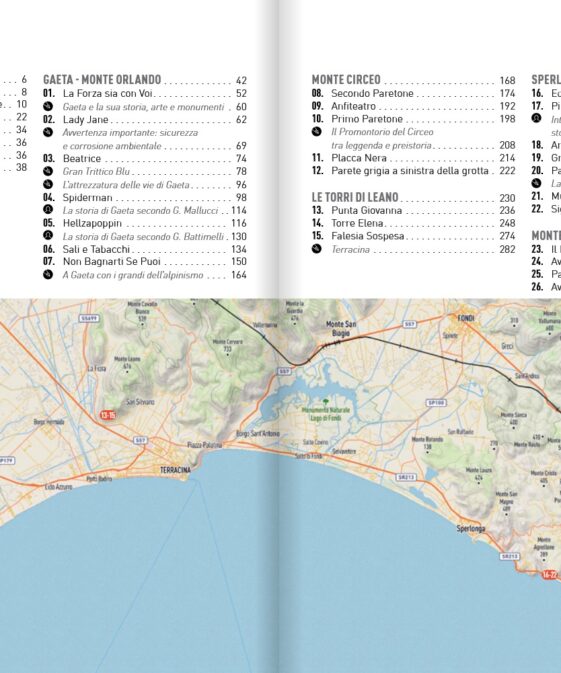Select the 'MONTE CIRCEO' section heading
This screenshot has height=673, width=561.
pyautogui.click(x=346, y=80)
